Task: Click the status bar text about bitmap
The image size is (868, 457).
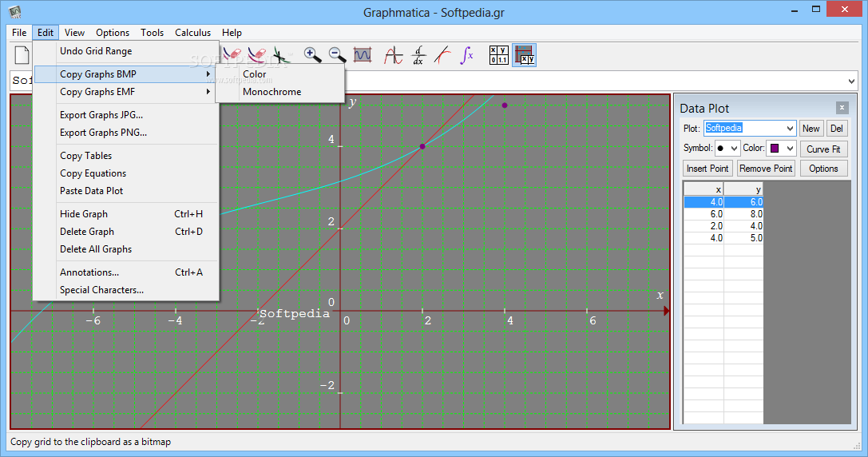Action: click(x=91, y=442)
